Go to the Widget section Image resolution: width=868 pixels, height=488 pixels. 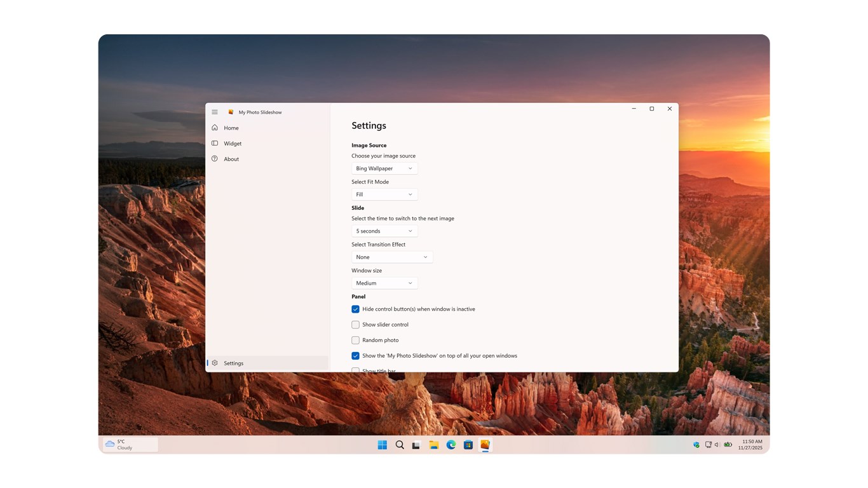pos(233,143)
